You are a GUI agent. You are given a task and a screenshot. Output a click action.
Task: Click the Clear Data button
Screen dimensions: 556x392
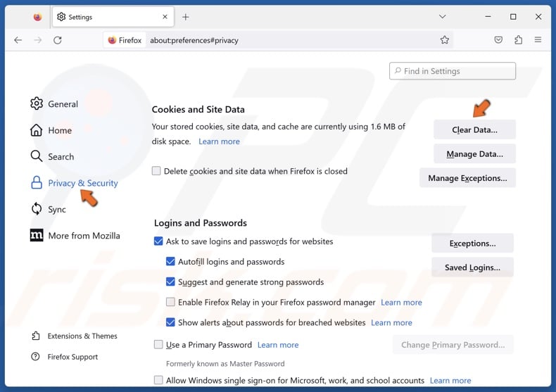point(474,129)
